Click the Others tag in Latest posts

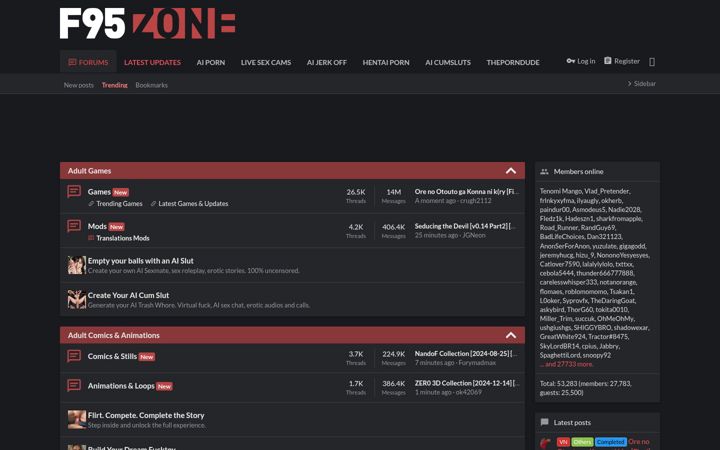pyautogui.click(x=582, y=442)
